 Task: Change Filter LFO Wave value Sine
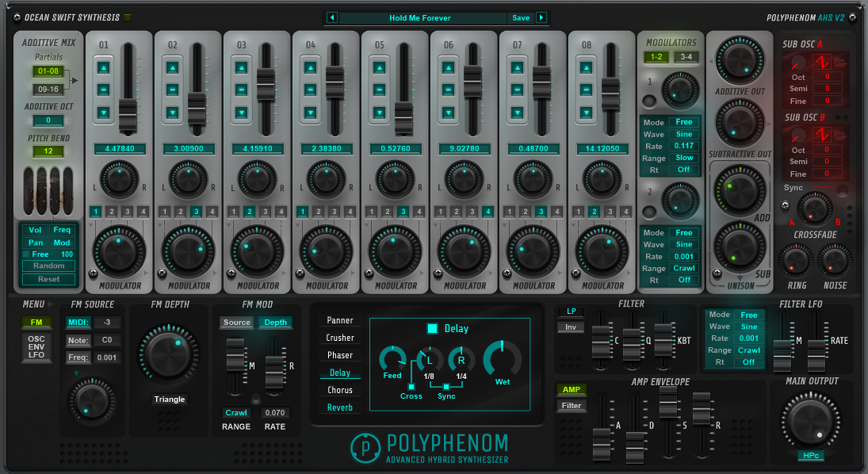(x=749, y=327)
